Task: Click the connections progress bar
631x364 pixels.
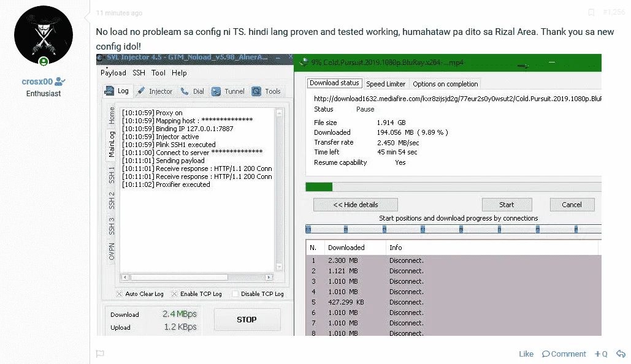Action: [454, 229]
